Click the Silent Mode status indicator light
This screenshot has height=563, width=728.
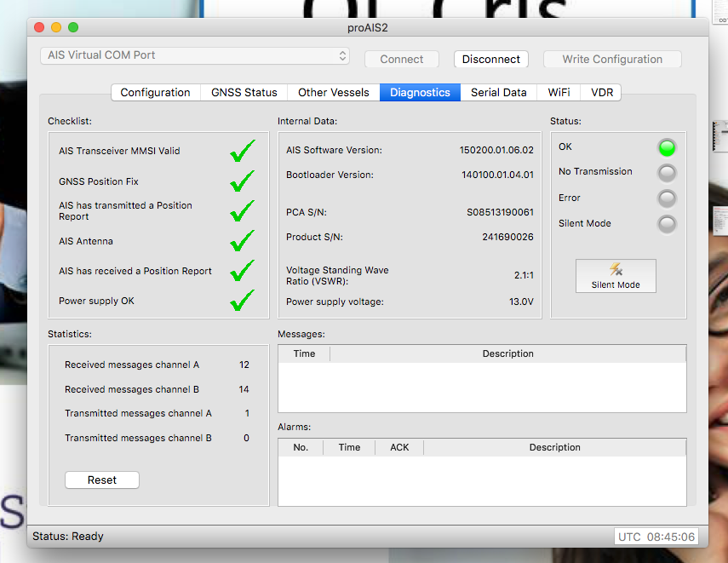tap(667, 224)
